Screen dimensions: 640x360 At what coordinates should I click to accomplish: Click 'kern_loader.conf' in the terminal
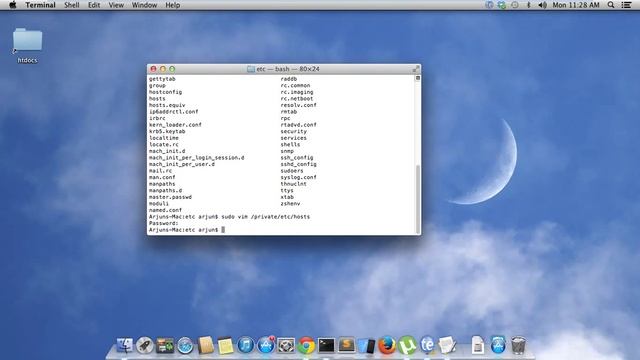[x=175, y=124]
